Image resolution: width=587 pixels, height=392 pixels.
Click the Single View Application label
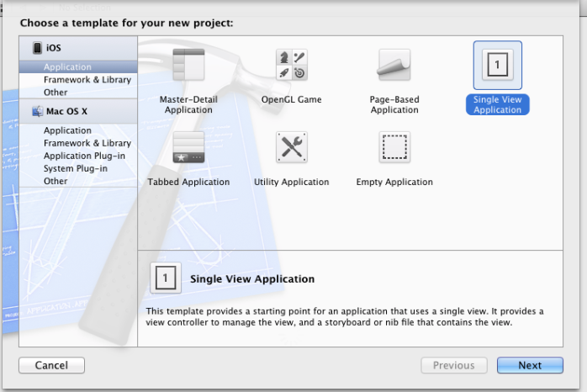[498, 104]
